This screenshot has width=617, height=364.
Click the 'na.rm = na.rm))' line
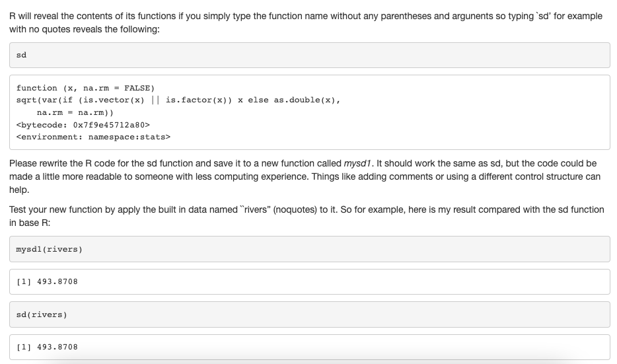(x=75, y=112)
